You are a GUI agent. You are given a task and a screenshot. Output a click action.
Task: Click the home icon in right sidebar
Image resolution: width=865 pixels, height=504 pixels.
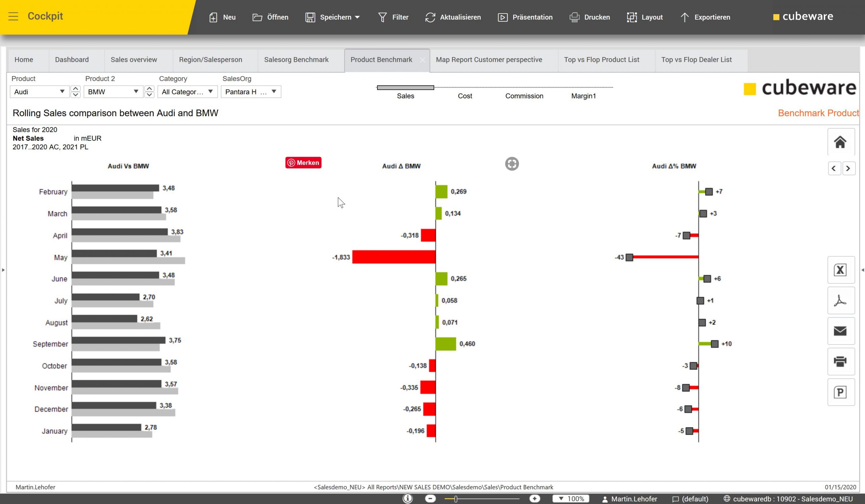[x=841, y=142]
